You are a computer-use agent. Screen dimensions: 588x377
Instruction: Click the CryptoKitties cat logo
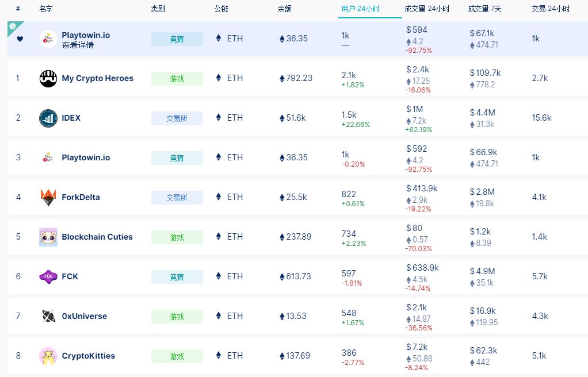(48, 356)
